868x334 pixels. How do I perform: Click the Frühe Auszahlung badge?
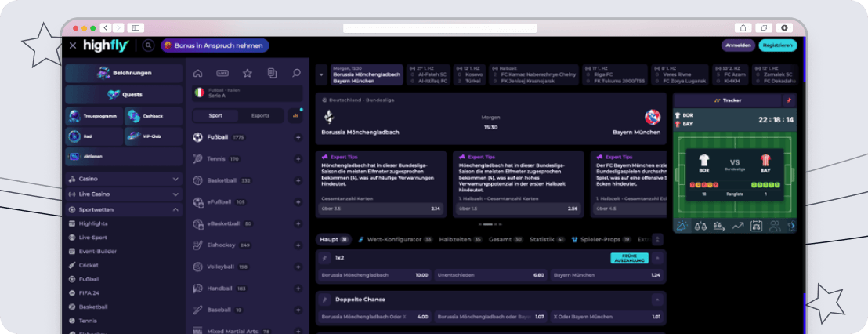tap(629, 258)
